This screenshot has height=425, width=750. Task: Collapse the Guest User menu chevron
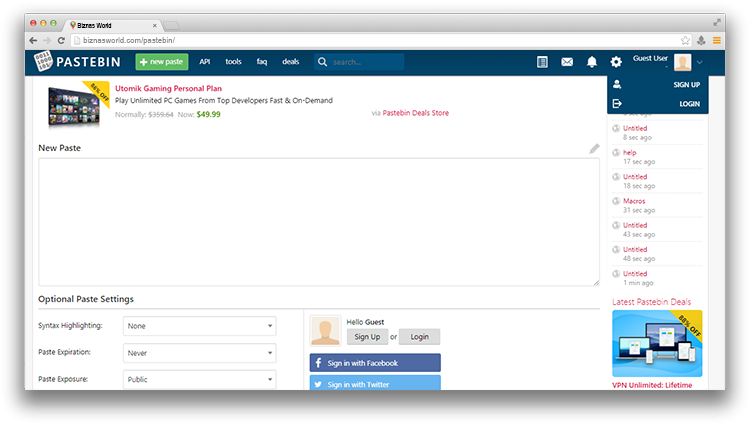tap(701, 62)
